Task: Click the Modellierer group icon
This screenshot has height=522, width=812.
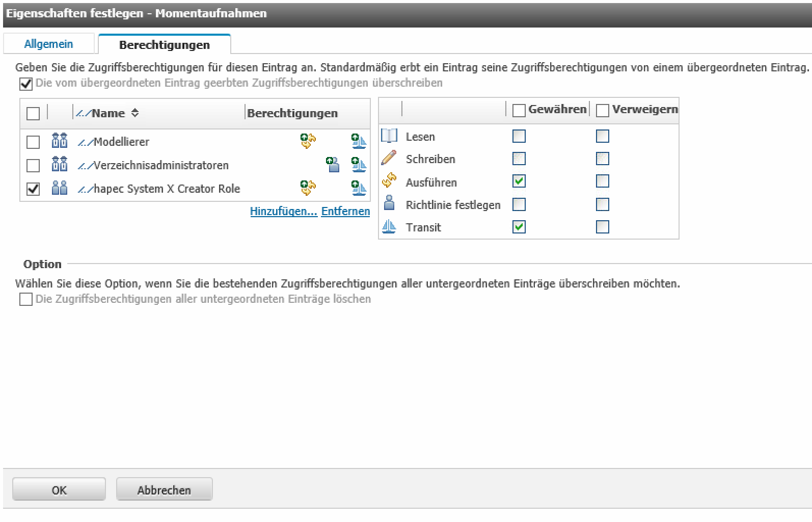Action: click(x=60, y=141)
